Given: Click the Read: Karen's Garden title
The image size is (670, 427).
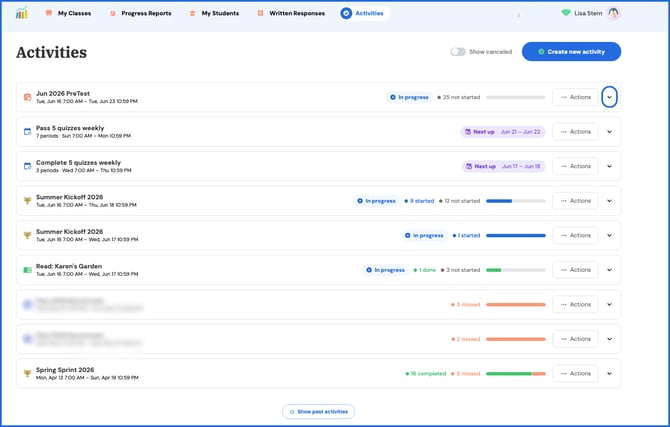Looking at the screenshot, I should [x=69, y=266].
